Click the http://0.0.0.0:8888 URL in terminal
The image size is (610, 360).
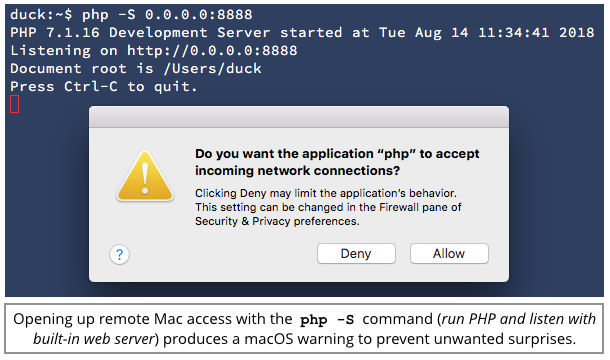(212, 51)
